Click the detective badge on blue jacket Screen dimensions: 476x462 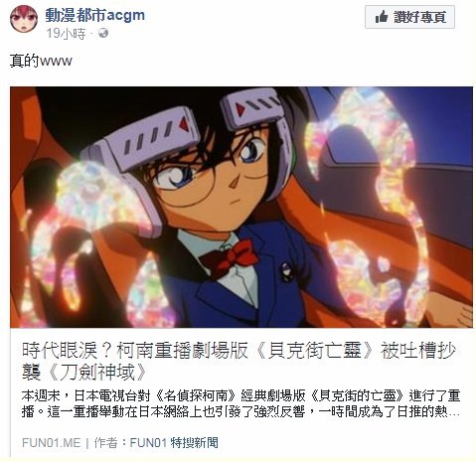[285, 272]
